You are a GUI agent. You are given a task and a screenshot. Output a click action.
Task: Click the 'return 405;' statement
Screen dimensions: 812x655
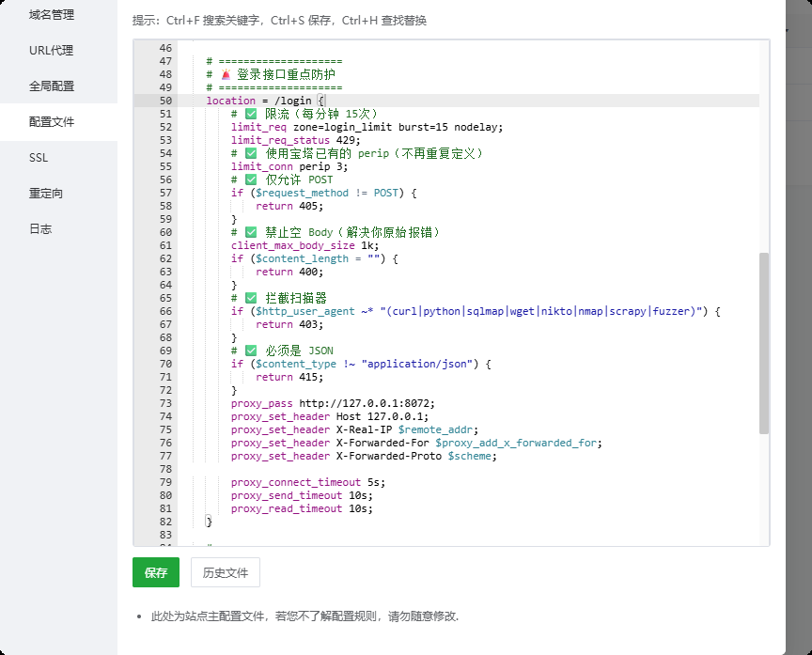coord(289,206)
